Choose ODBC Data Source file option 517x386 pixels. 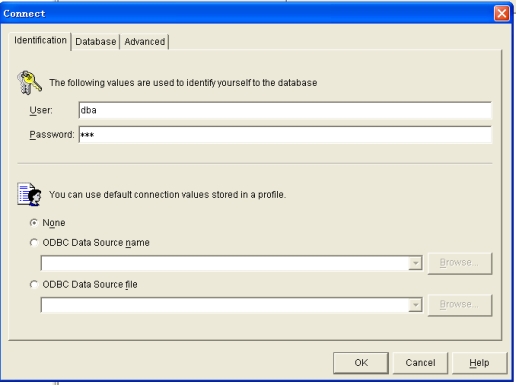pos(34,284)
